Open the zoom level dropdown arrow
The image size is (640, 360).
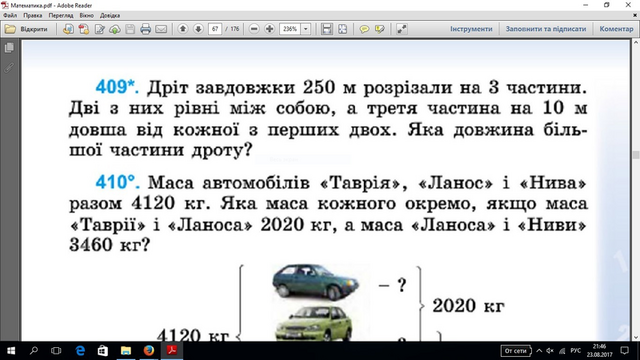click(306, 29)
